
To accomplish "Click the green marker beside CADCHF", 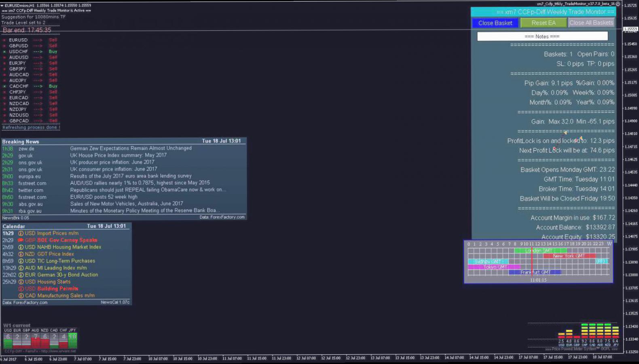I will click(x=4, y=86).
